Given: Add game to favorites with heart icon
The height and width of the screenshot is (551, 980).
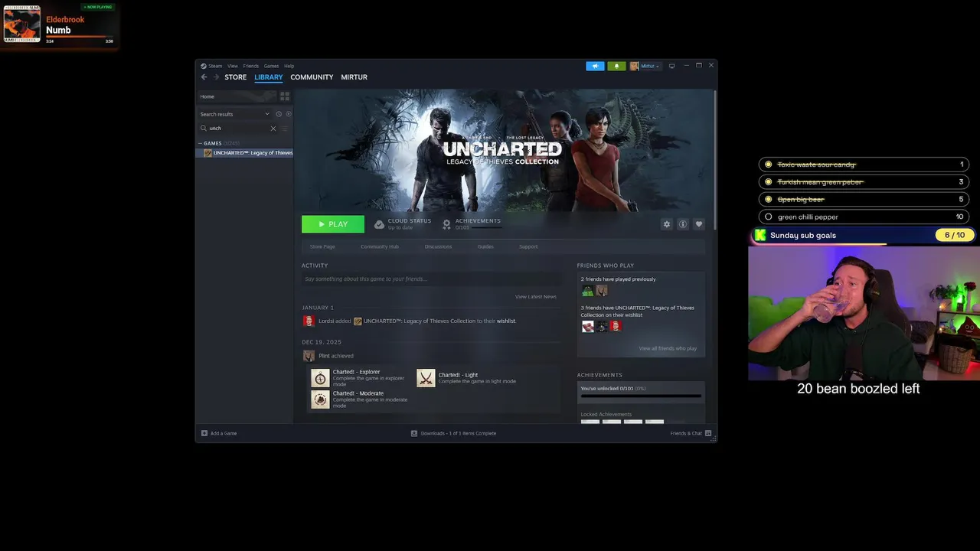Looking at the screenshot, I should point(699,224).
